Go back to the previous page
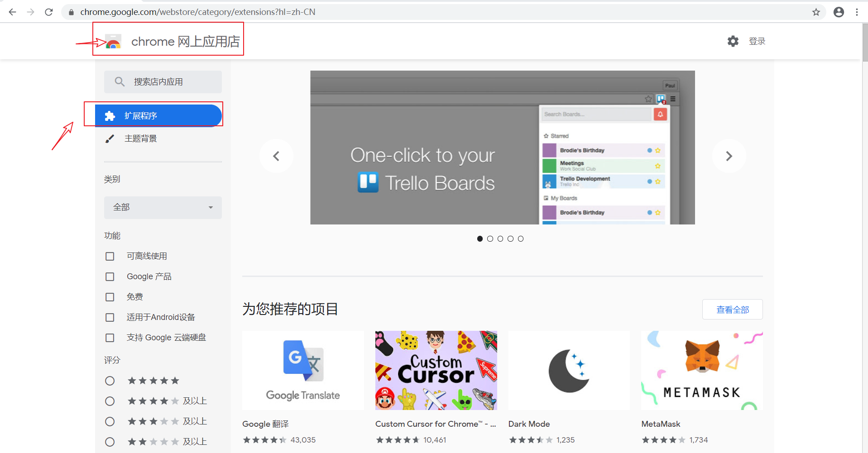This screenshot has width=868, height=453. tap(12, 12)
